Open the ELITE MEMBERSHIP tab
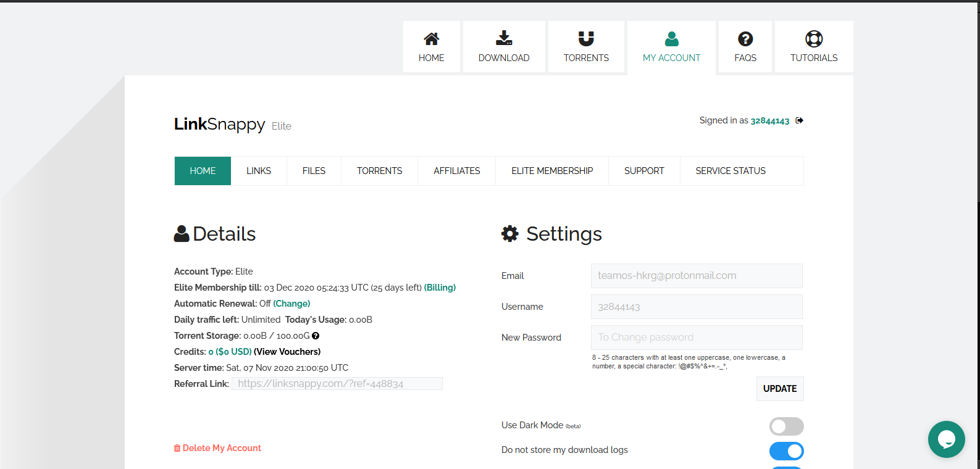The image size is (980, 469). tap(552, 171)
